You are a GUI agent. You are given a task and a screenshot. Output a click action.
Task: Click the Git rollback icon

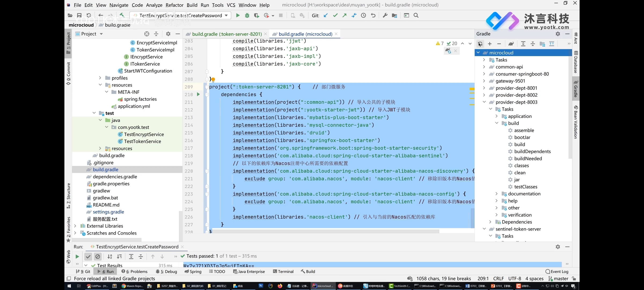click(x=373, y=16)
